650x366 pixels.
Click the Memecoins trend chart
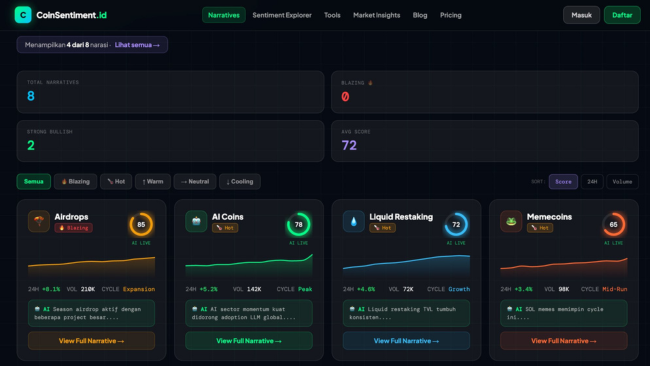564,267
